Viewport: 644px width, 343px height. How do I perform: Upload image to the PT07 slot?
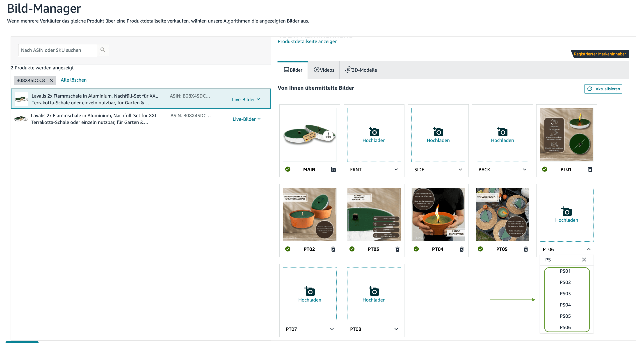(310, 294)
